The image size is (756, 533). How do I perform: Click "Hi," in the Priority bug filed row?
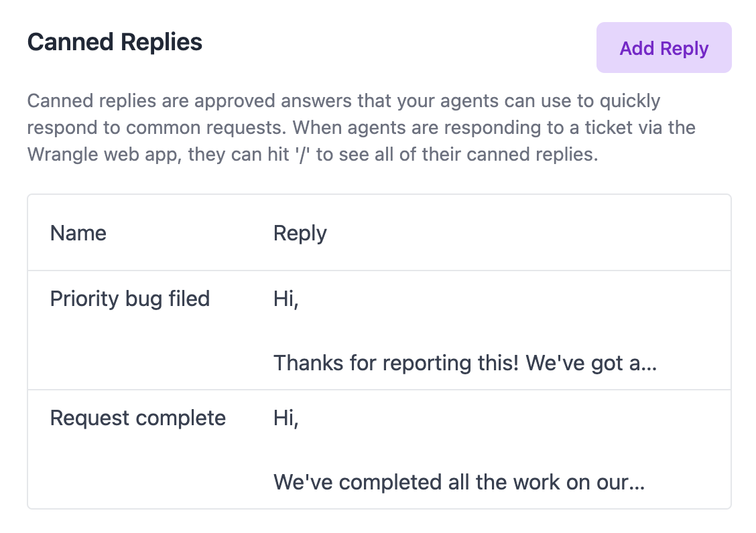(286, 299)
